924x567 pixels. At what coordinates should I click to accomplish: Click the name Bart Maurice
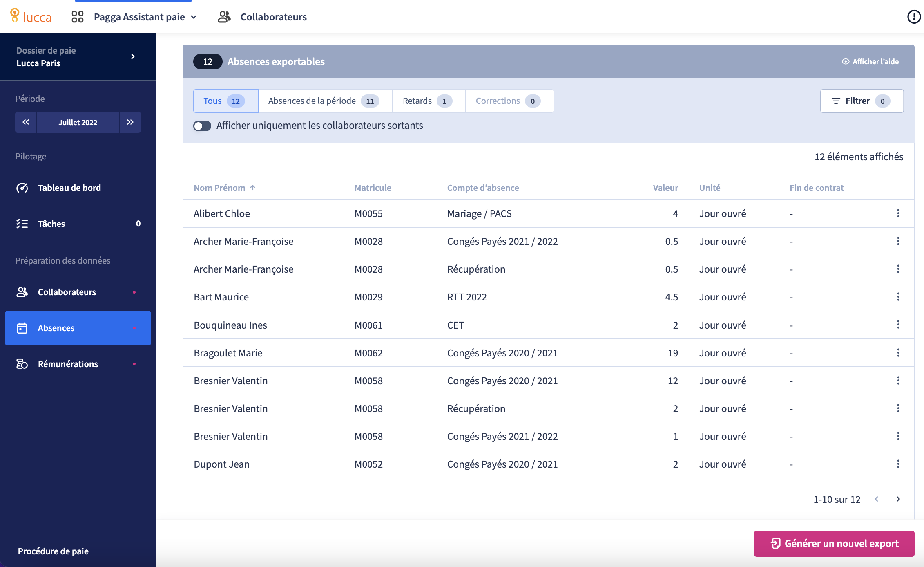pos(221,297)
